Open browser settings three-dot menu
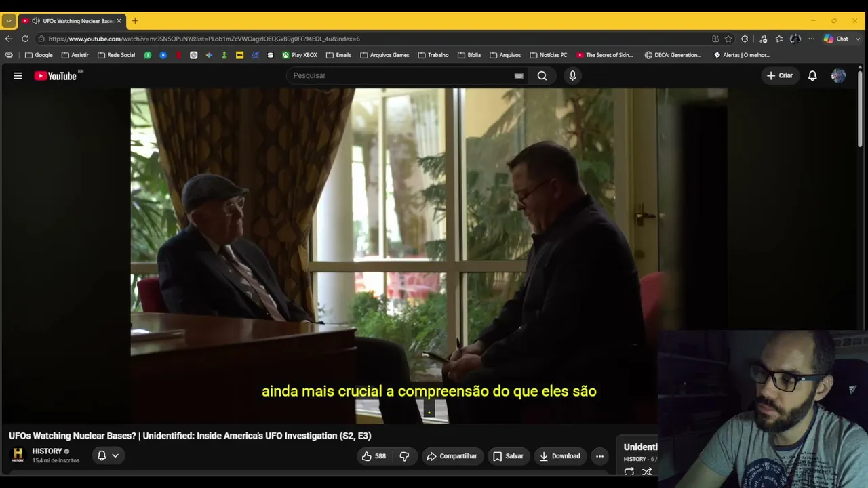The image size is (868, 488). pos(811,39)
